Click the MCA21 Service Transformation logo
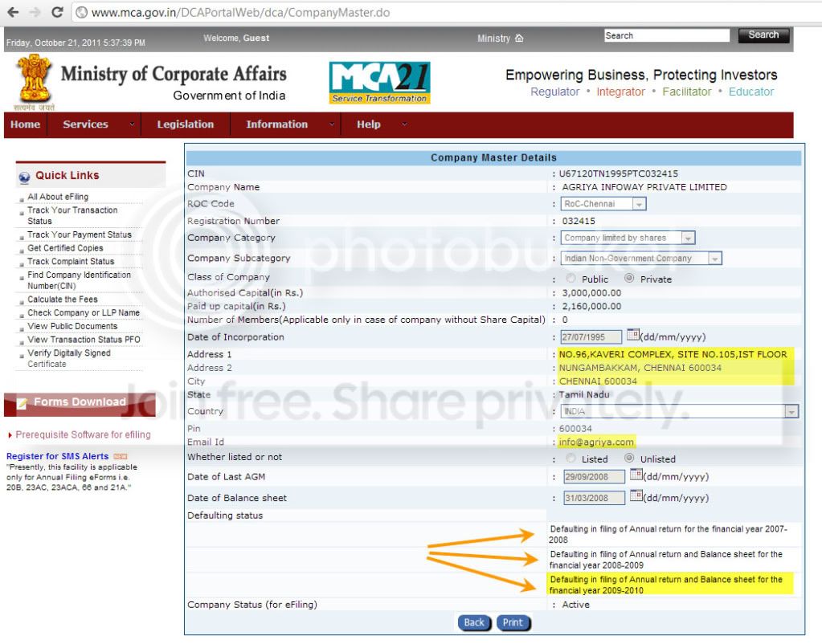The height and width of the screenshot is (644, 822). pyautogui.click(x=379, y=83)
